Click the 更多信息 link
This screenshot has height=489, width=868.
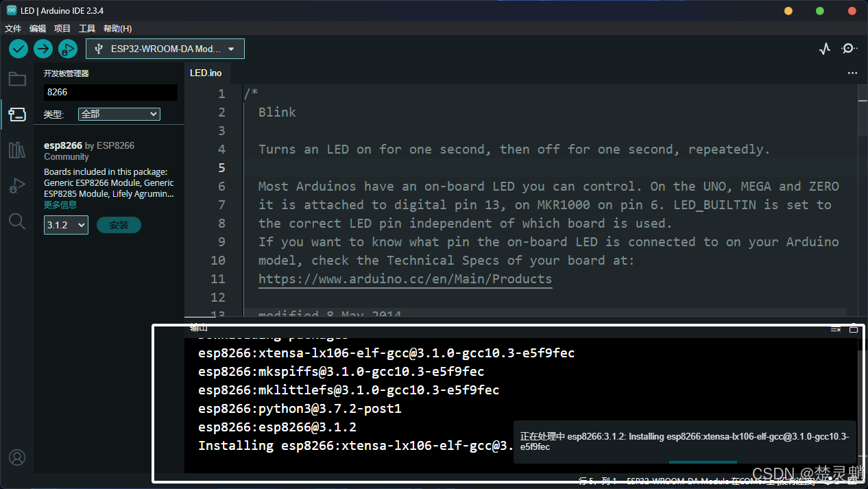point(60,204)
